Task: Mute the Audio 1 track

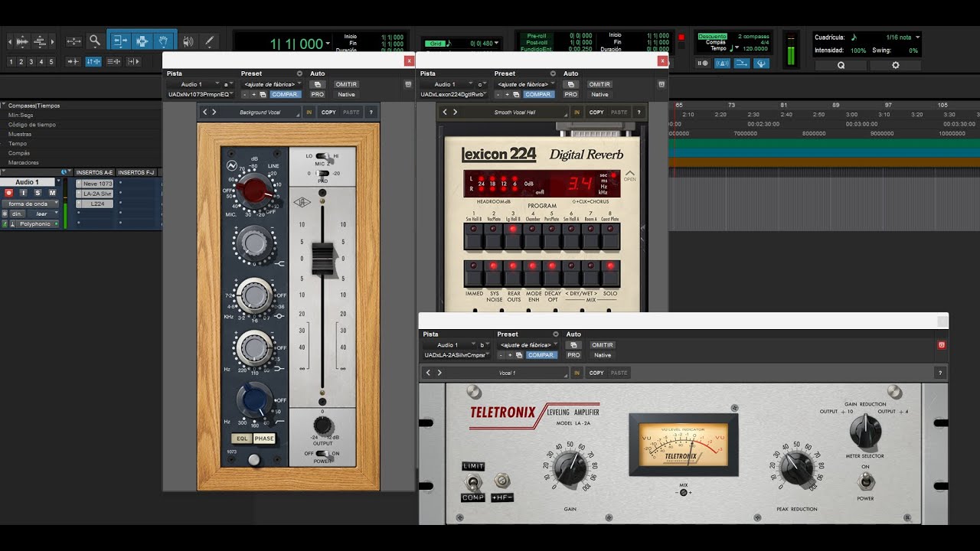Action: 52,193
